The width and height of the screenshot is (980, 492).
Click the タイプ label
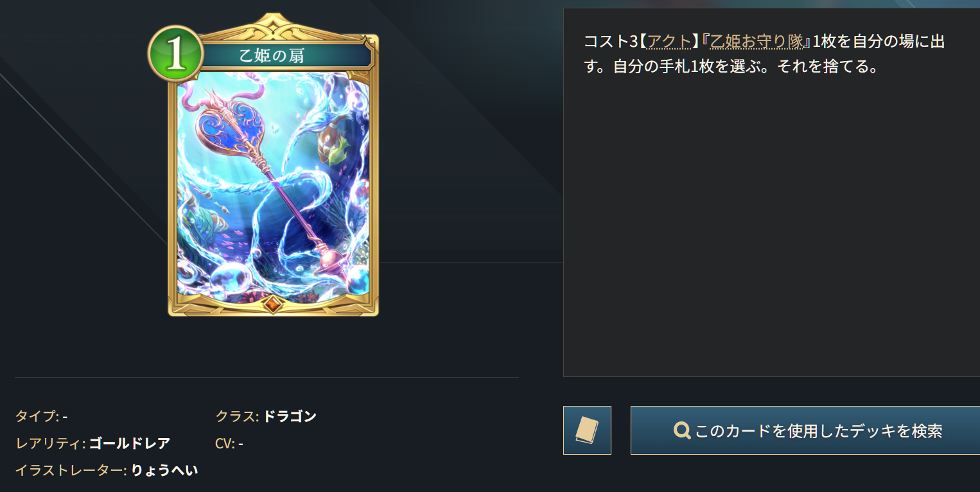pyautogui.click(x=37, y=416)
